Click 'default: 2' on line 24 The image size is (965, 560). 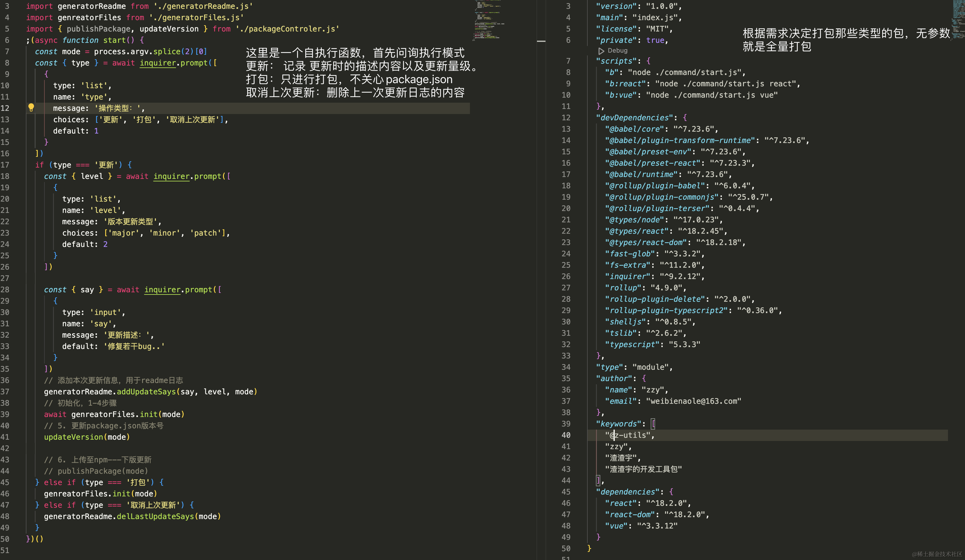[85, 244]
